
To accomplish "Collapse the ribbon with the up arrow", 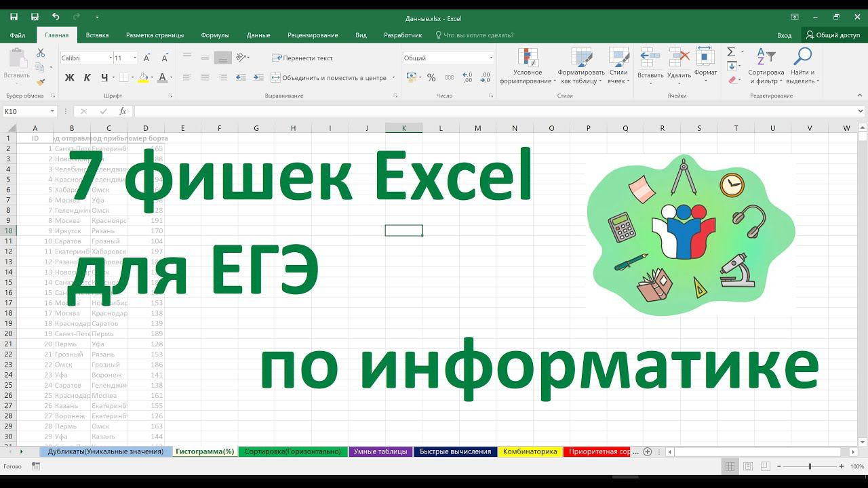I will (x=861, y=96).
